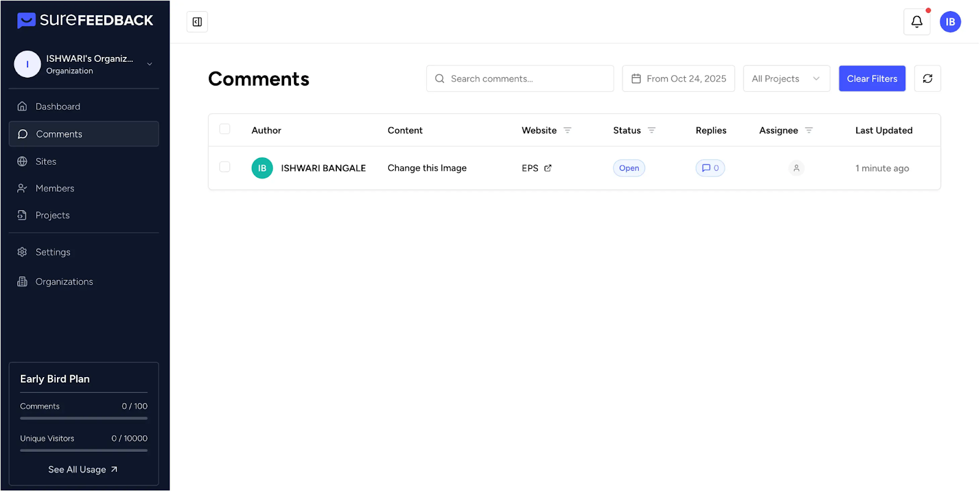Open Sites from the sidebar

pyautogui.click(x=46, y=162)
